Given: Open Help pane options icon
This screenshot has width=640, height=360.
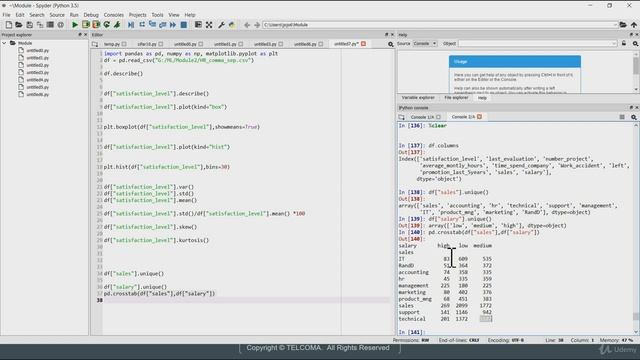Looking at the screenshot, I should [636, 43].
